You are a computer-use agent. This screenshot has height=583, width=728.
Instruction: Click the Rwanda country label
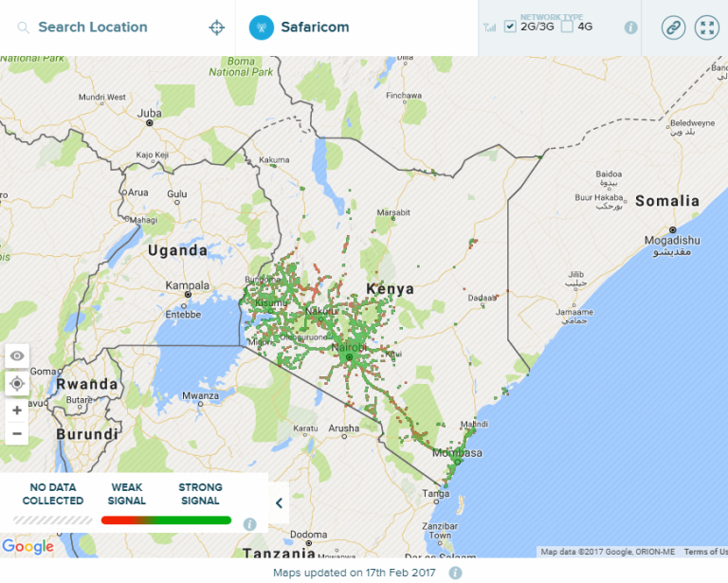(87, 384)
